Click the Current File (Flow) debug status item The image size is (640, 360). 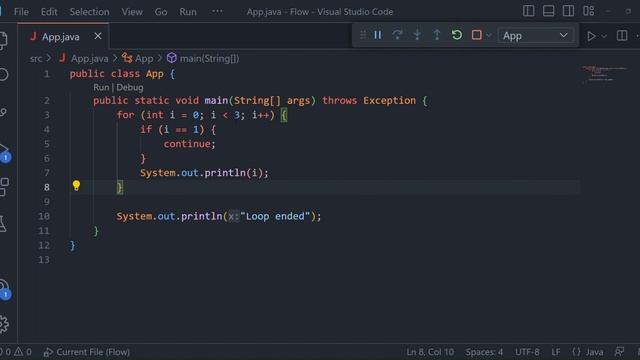pyautogui.click(x=87, y=352)
